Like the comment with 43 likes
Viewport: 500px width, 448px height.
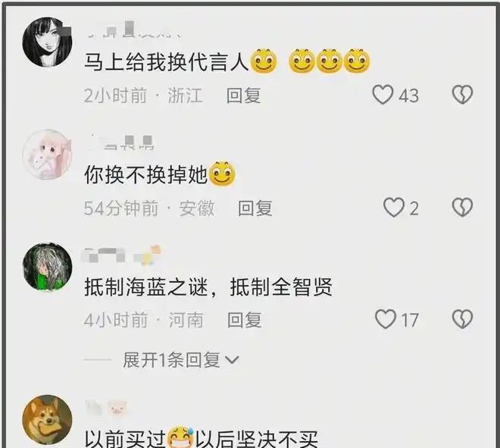click(383, 95)
